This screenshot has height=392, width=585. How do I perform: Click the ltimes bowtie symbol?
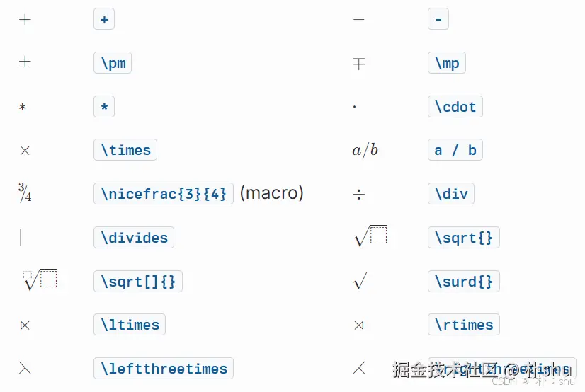[x=25, y=325]
